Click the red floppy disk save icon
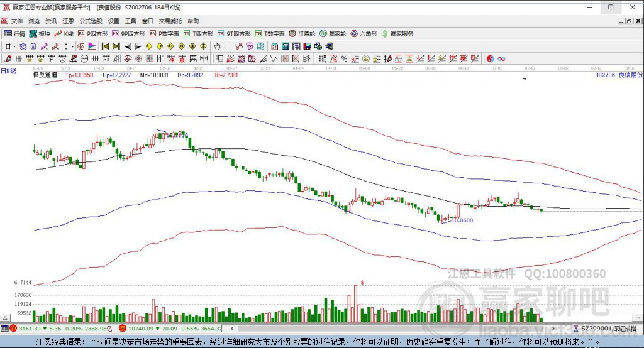The height and width of the screenshot is (348, 644). pos(307,46)
